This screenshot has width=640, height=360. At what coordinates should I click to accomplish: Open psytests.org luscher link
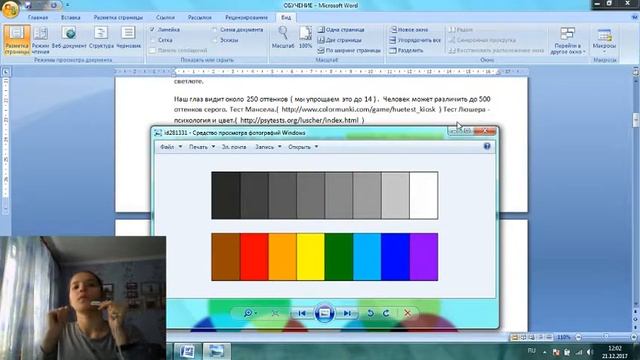[x=299, y=120]
